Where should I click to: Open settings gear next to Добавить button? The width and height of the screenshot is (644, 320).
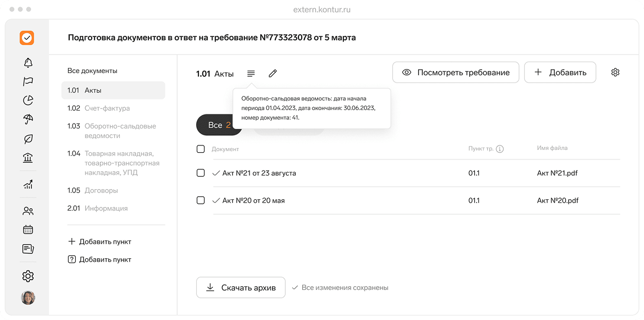click(x=615, y=72)
